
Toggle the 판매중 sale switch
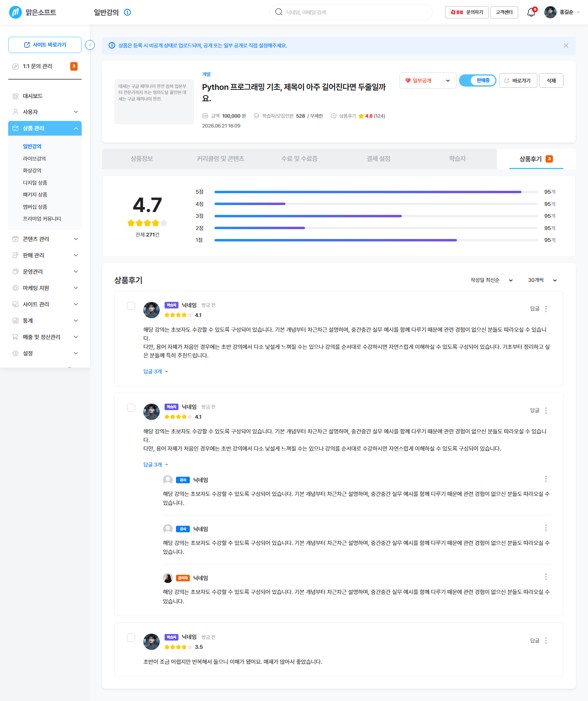coord(477,80)
